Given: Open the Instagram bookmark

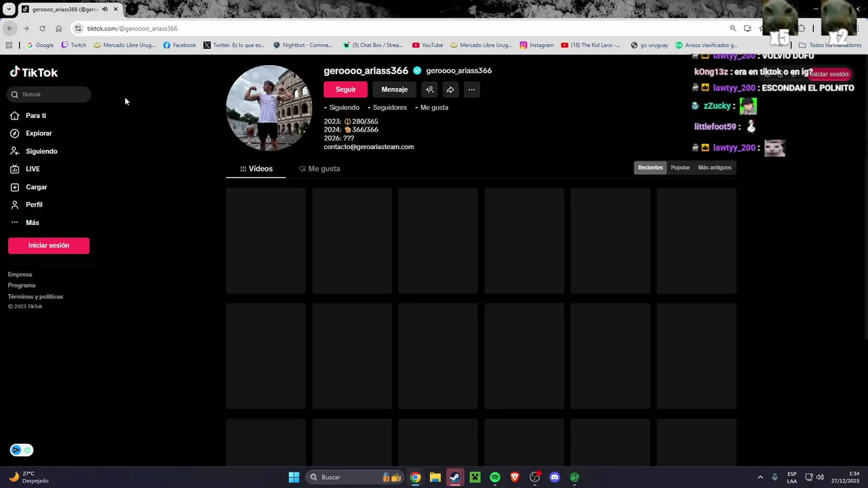Looking at the screenshot, I should pyautogui.click(x=537, y=45).
